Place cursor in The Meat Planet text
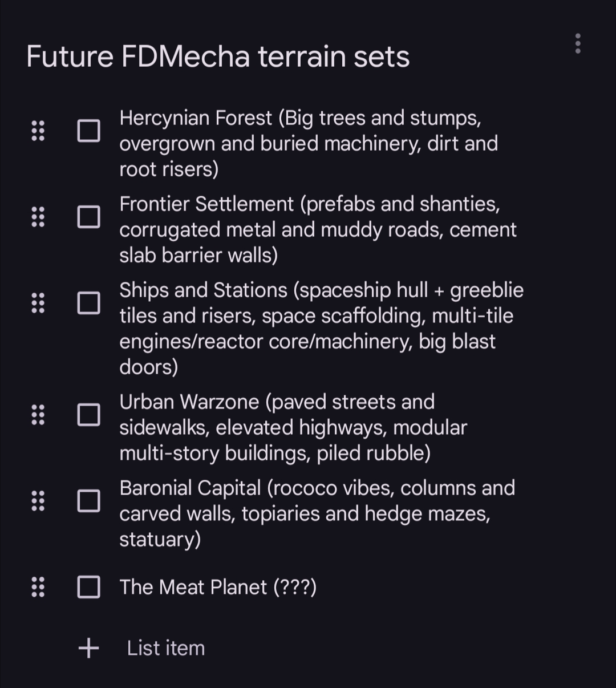Viewport: 616px width, 688px height. (x=217, y=587)
